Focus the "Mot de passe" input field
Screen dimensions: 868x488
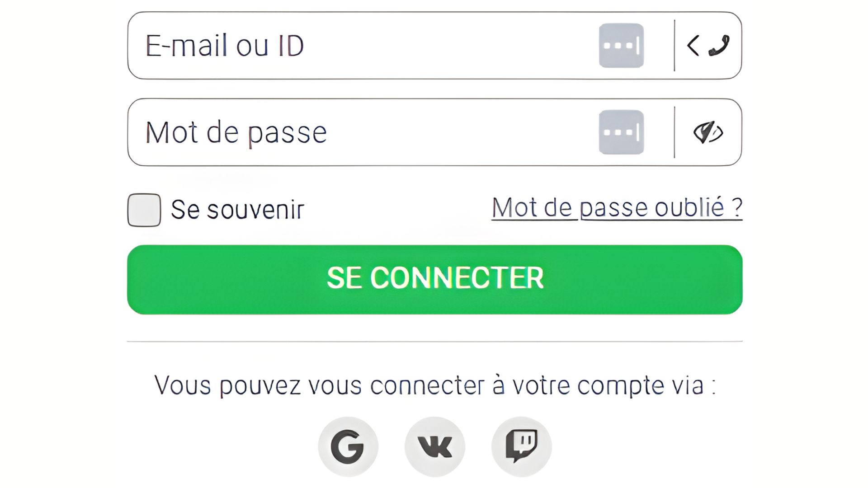(x=316, y=131)
